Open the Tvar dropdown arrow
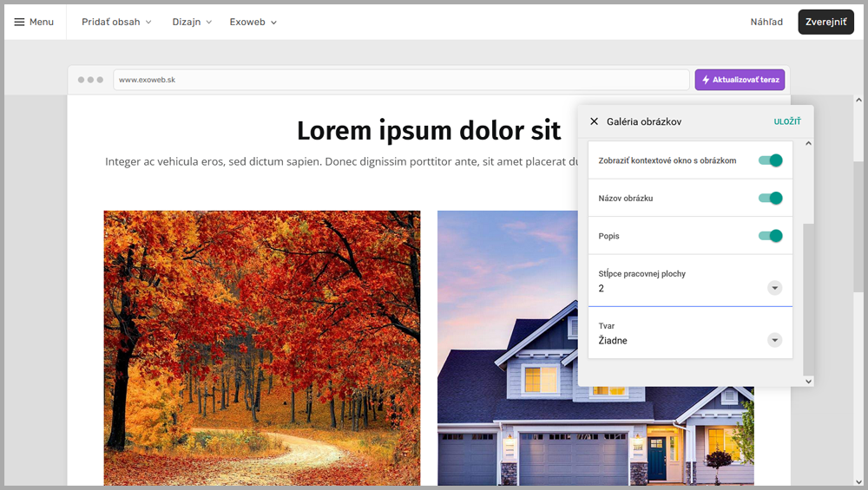 [774, 340]
